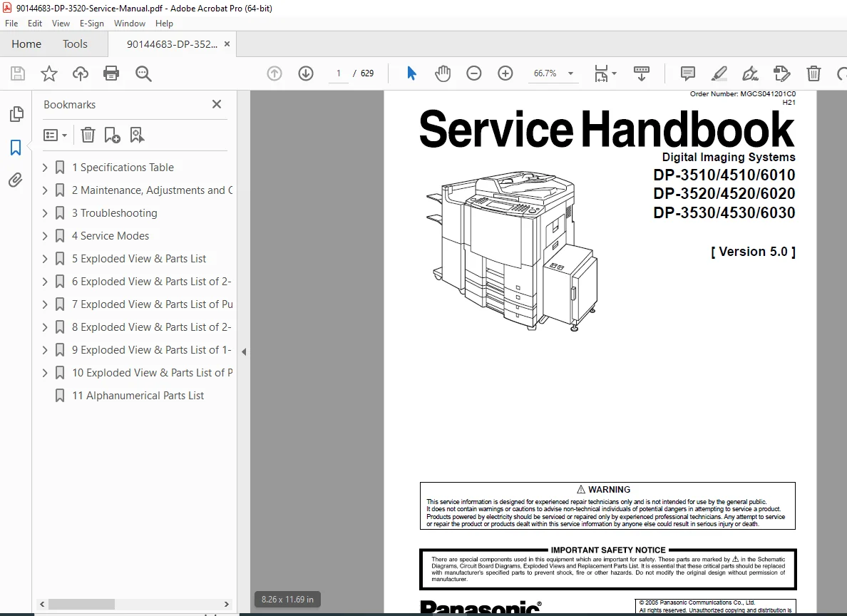
Task: Expand 5 Exploded View & Parts List
Action: point(46,259)
